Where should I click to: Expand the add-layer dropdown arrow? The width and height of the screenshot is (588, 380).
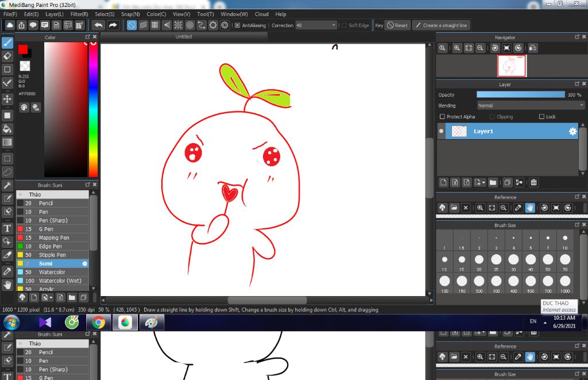point(483,182)
